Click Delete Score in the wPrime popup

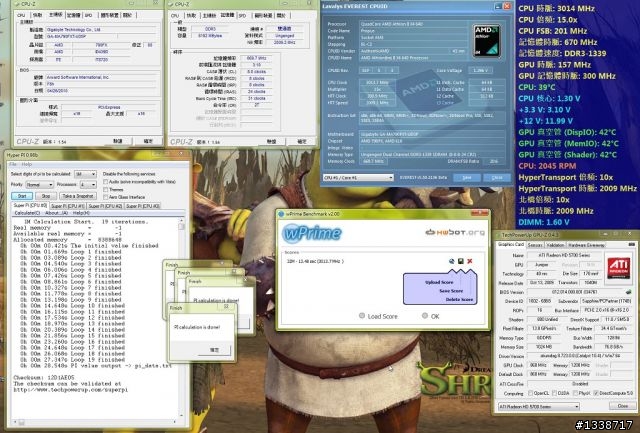coord(459,299)
